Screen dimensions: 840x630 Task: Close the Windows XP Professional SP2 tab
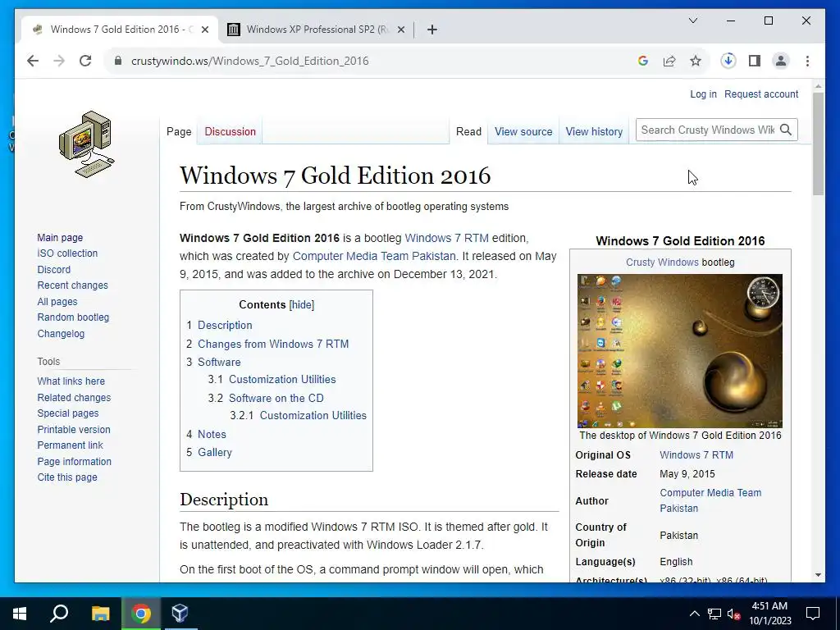point(400,30)
